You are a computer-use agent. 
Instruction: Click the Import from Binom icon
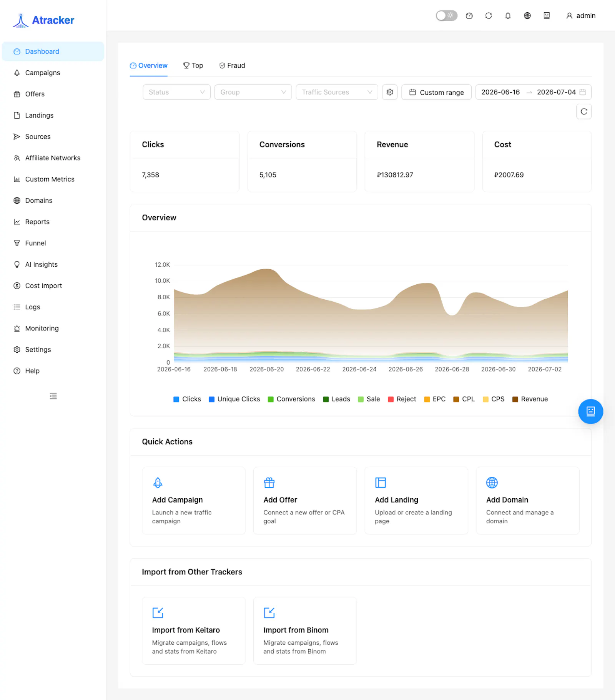coord(269,613)
